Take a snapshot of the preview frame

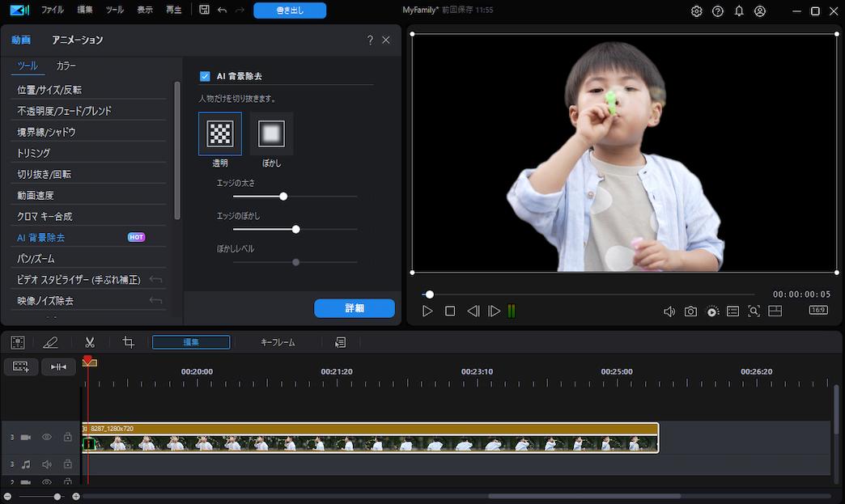coord(691,311)
